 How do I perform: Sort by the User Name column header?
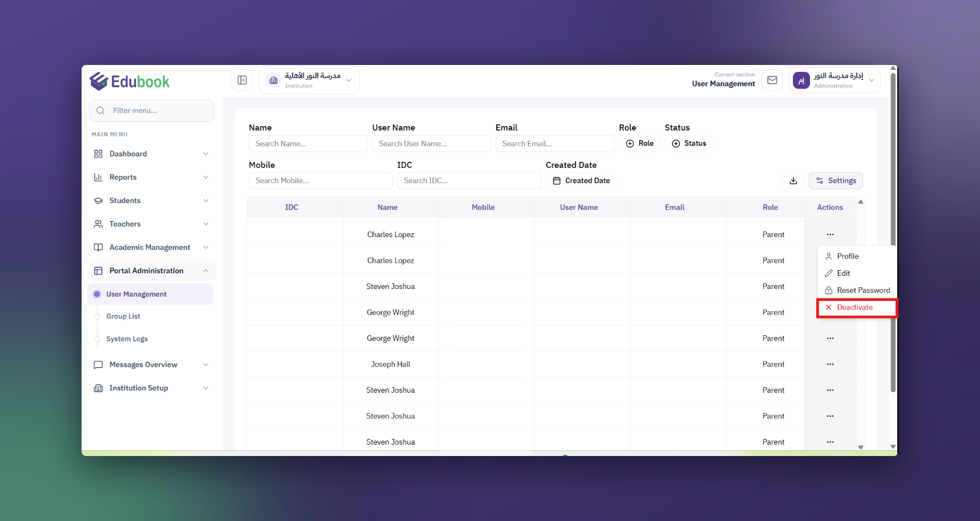point(579,207)
